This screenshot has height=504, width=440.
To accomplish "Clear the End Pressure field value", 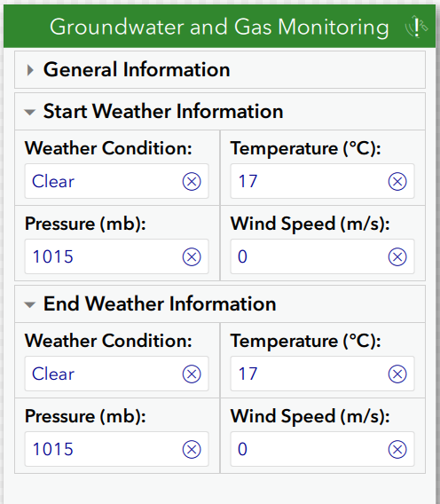I will point(192,449).
